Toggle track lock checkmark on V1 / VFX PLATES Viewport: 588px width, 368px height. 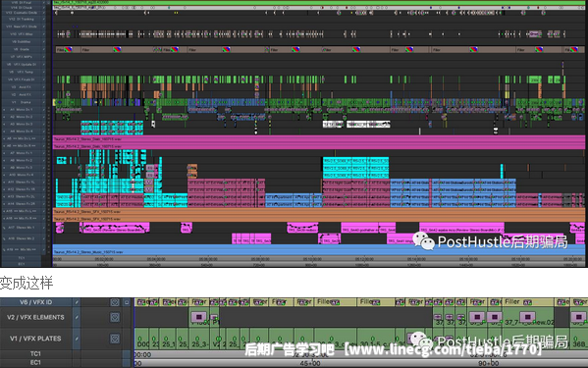77,339
